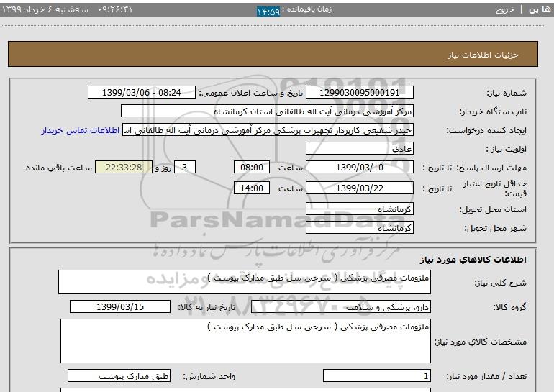Click the جزئیات اطلاعات نیاز header title

click(483, 55)
